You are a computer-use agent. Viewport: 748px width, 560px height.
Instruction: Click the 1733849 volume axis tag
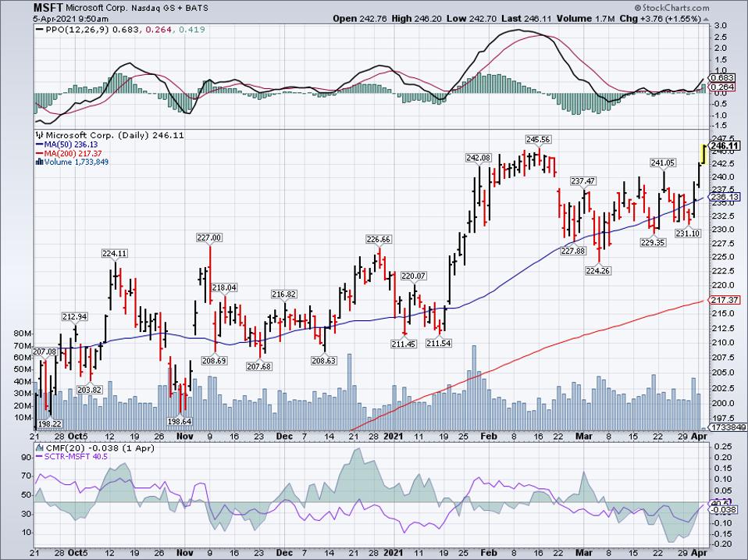[728, 427]
